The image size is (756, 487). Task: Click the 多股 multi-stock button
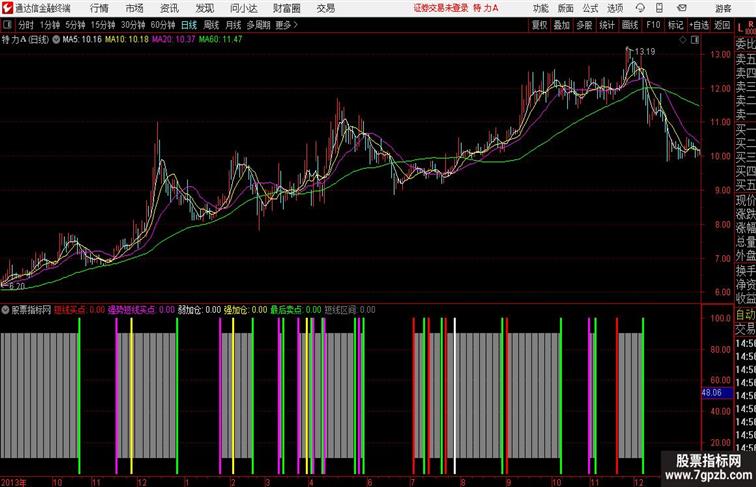(x=584, y=25)
